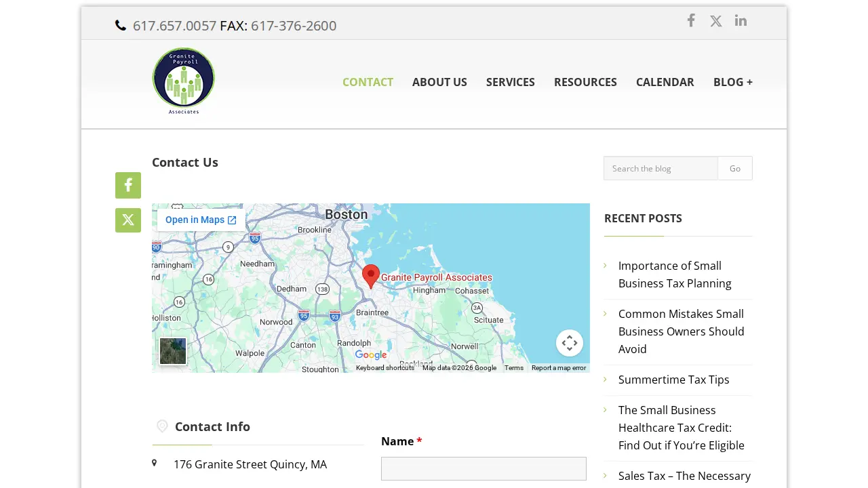Click the RECENT POSTS heading

[643, 218]
